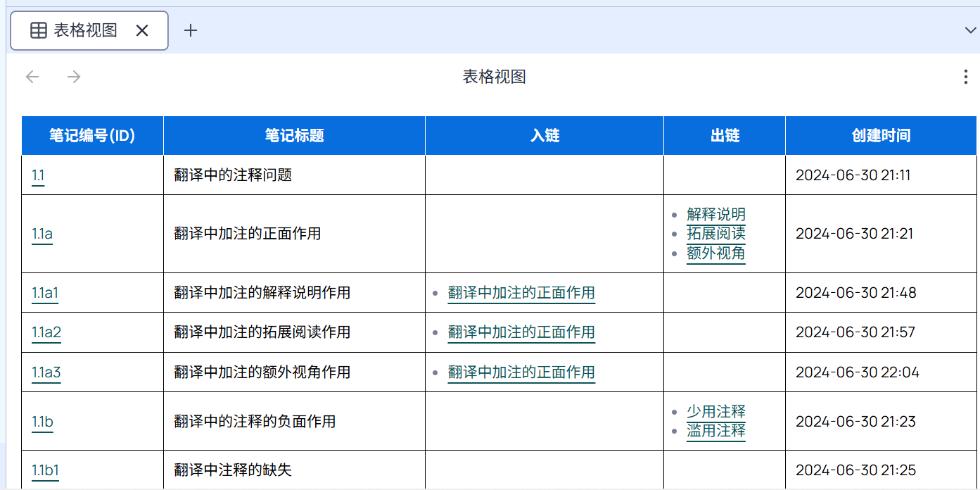
Task: Open the 拓展阅读 outgoing link
Action: click(x=715, y=234)
